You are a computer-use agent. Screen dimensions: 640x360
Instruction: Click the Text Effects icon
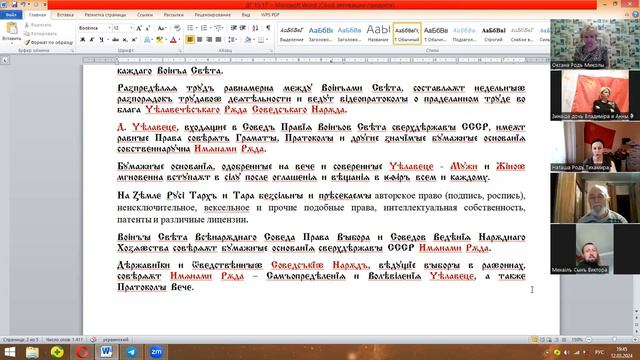147,40
